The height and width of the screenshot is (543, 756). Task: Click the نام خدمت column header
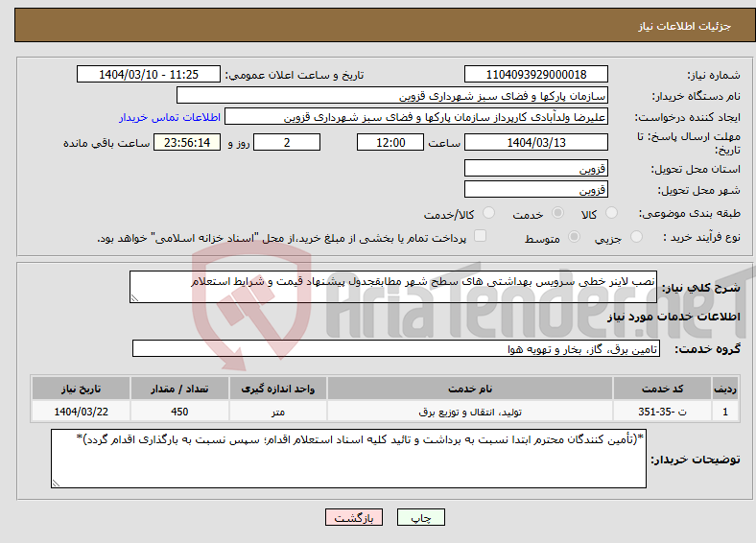point(469,389)
